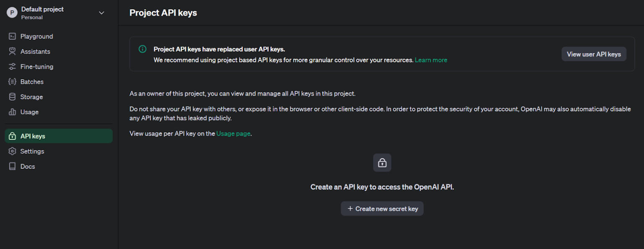Select API keys in the sidebar menu
This screenshot has width=644, height=249.
(x=32, y=136)
